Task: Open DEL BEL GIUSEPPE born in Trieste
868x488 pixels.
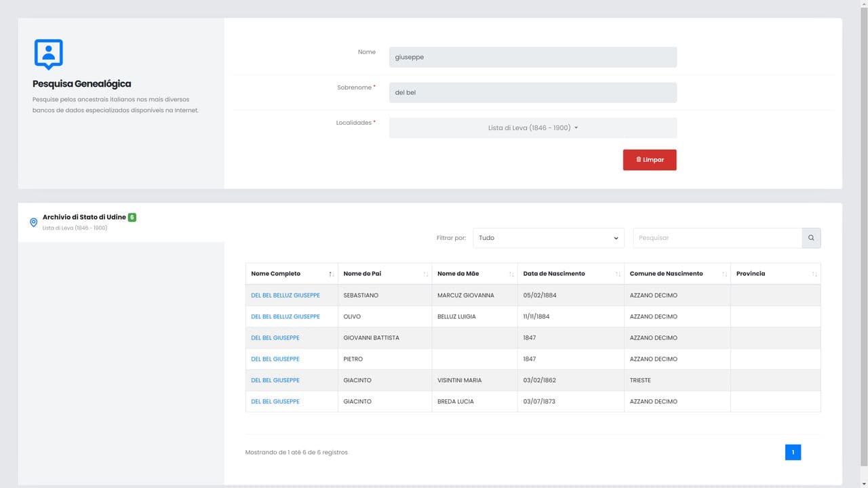Action: 275,380
